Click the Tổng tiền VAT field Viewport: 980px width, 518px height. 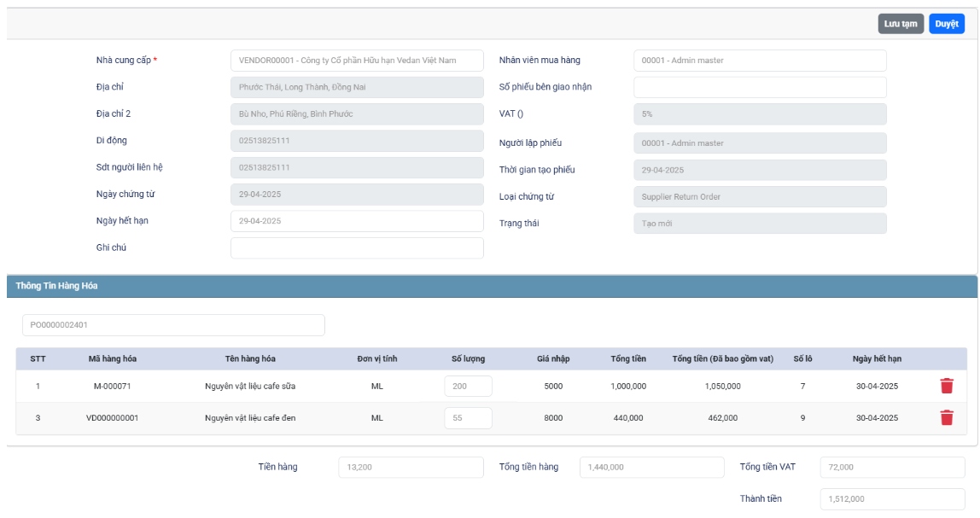(892, 468)
